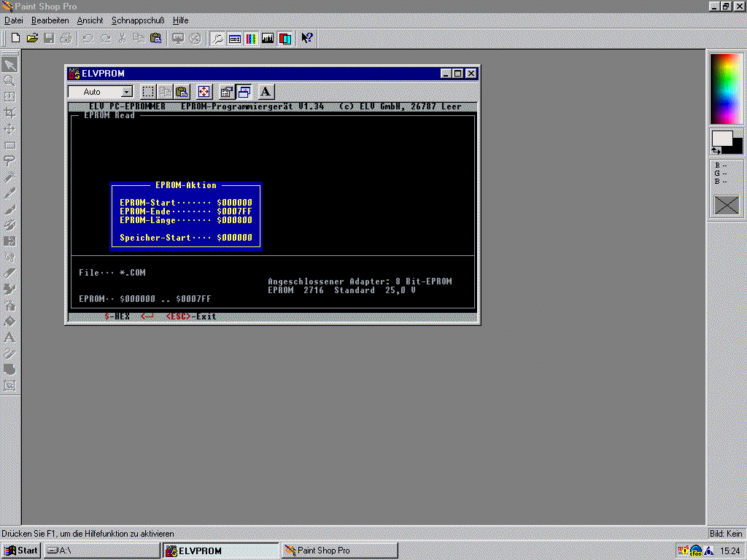Viewport: 747px width, 560px height.
Task: Select the Mover four-arrow tool
Action: click(x=9, y=129)
